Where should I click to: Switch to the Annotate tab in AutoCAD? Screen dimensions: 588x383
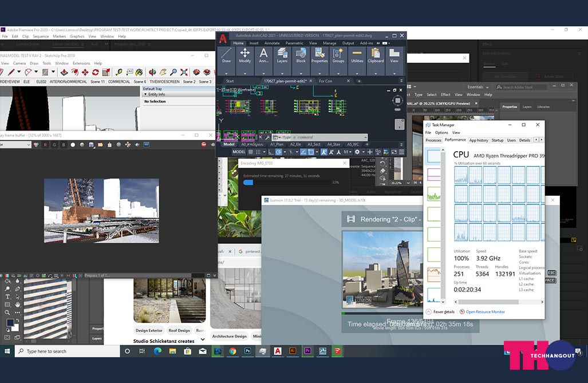272,43
